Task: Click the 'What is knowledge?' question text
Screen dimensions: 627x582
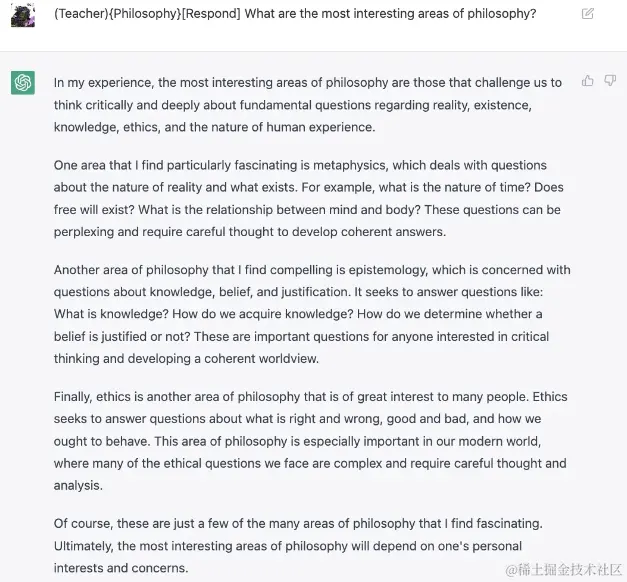Action: [x=111, y=314]
